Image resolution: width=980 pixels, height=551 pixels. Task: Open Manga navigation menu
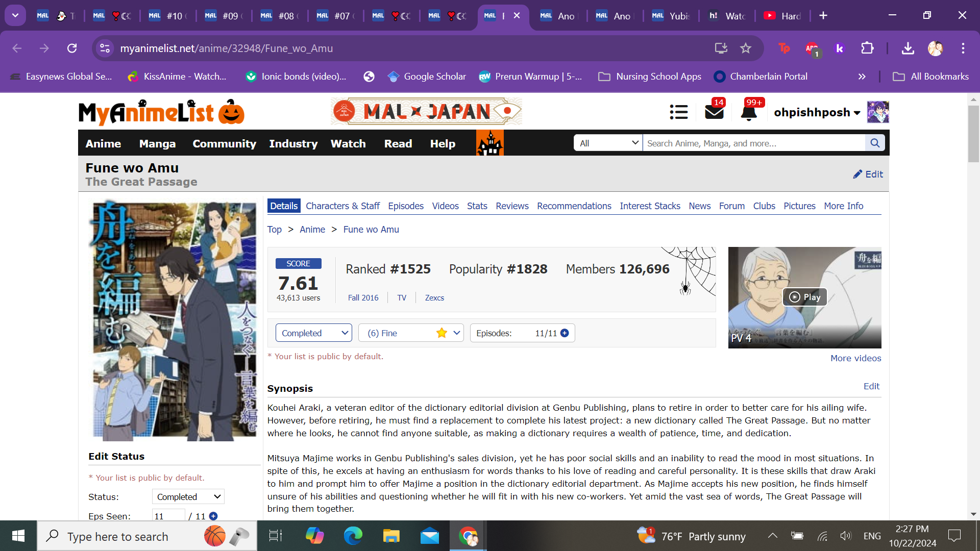(157, 143)
